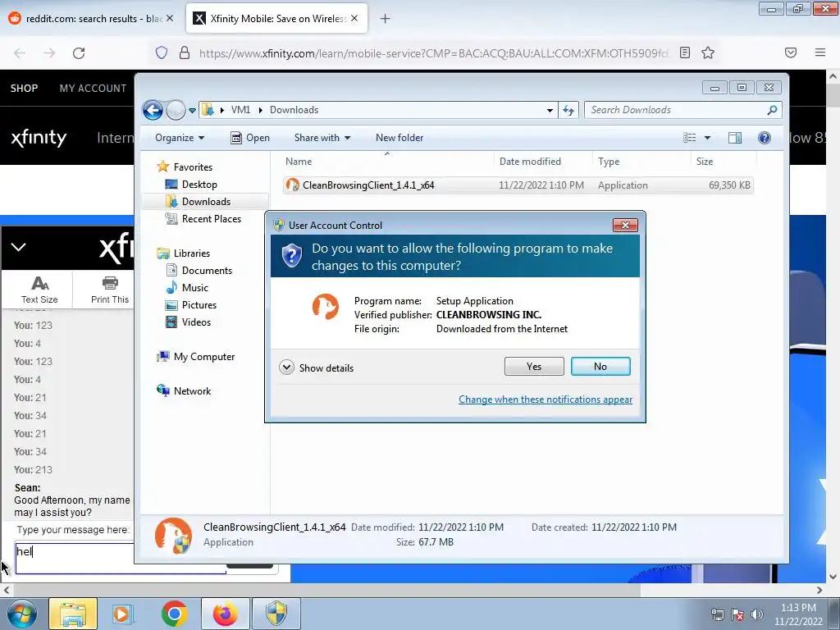Screen dimensions: 840x630
Task: Open view options dropdown arrow
Action: click(707, 138)
